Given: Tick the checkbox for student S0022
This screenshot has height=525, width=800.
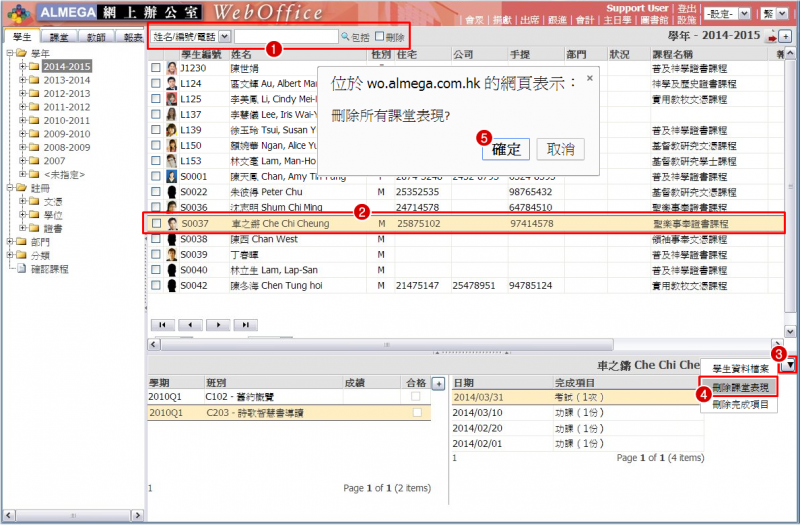Looking at the screenshot, I should coord(156,192).
